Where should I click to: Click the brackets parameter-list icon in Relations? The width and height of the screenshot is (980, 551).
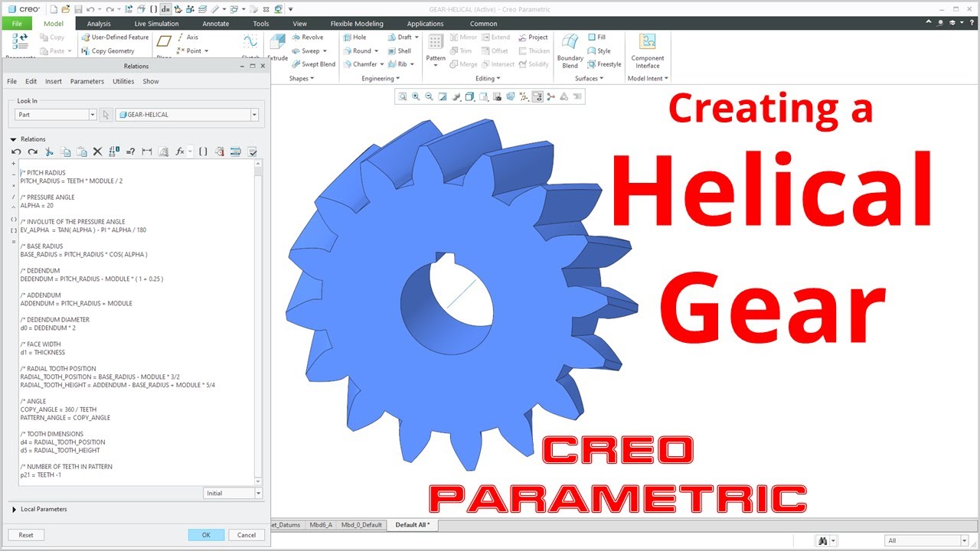click(203, 152)
